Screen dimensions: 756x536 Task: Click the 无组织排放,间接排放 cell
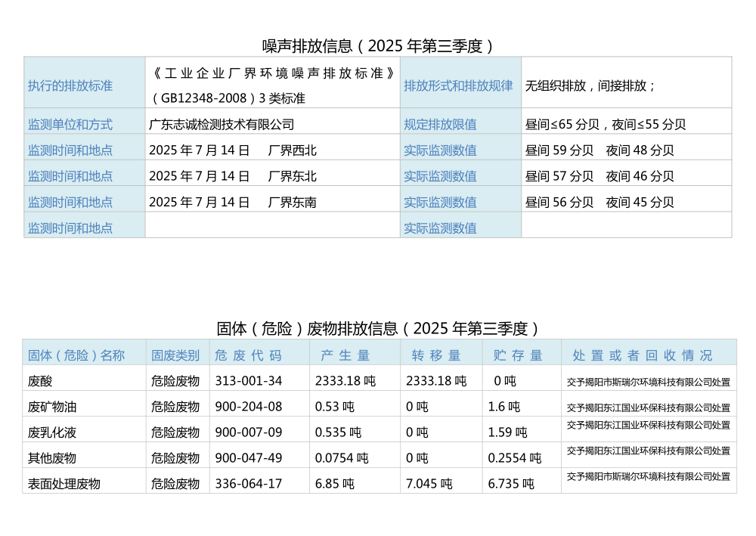pyautogui.click(x=590, y=85)
